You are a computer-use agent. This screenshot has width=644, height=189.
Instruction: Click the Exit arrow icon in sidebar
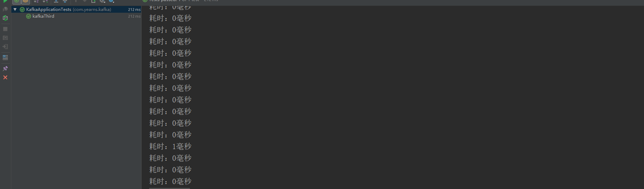(5, 47)
